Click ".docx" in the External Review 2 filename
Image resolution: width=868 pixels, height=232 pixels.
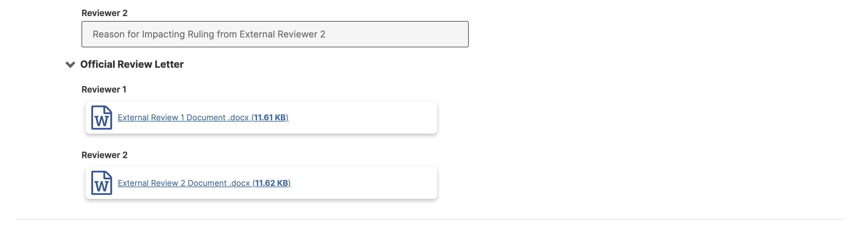[240, 183]
